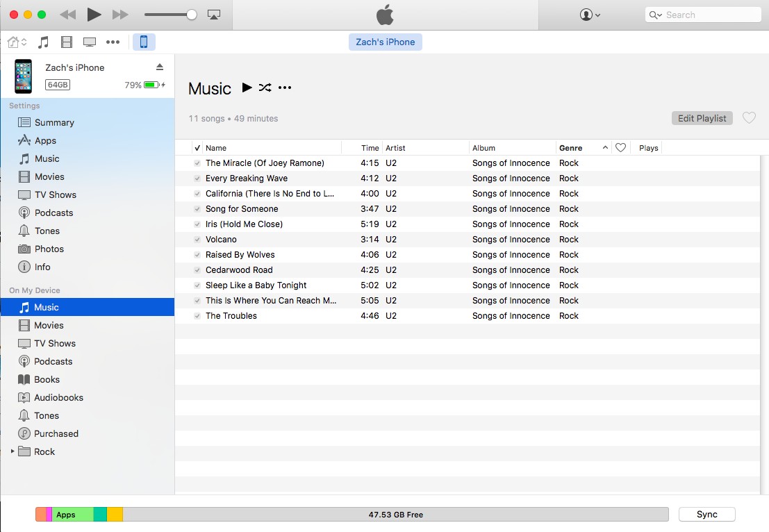Select the iPhone device icon in toolbar
The width and height of the screenshot is (769, 532).
[x=144, y=42]
